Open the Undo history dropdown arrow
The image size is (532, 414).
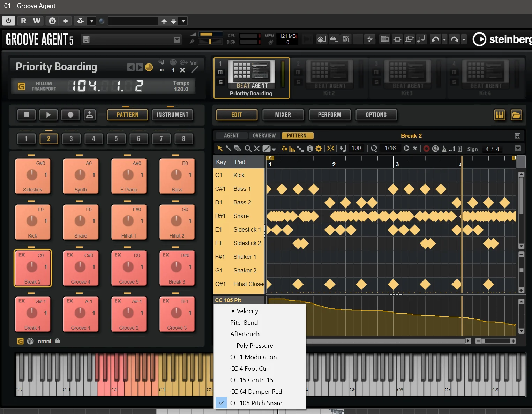click(444, 39)
